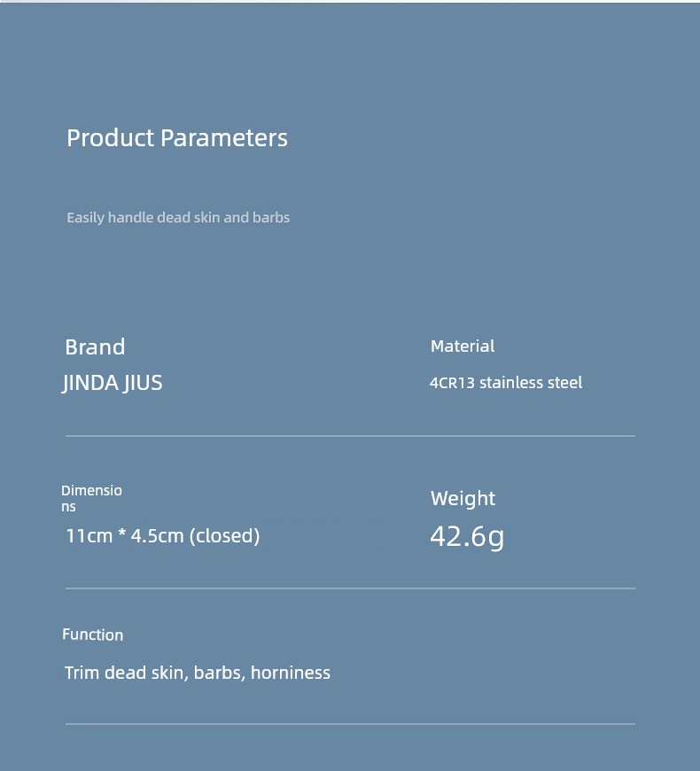Click the Product Parameters heading
Screen dimensions: 700x771
pyautogui.click(x=177, y=137)
